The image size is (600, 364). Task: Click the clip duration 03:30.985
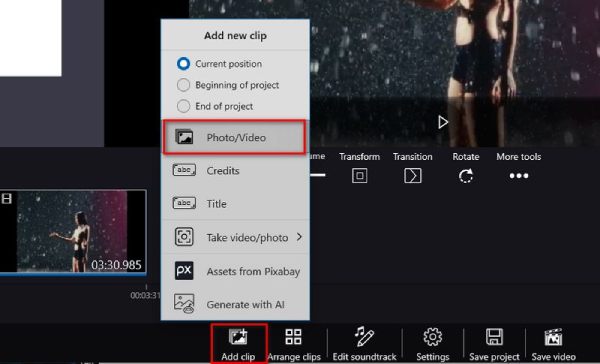(x=116, y=265)
